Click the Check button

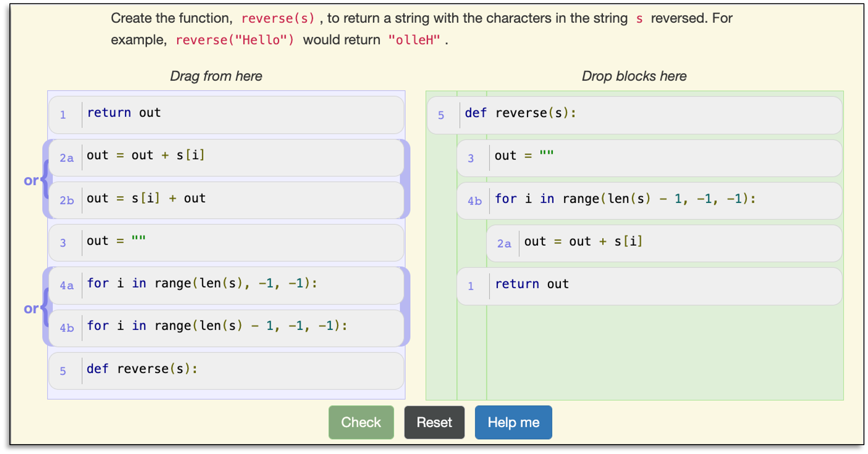361,422
